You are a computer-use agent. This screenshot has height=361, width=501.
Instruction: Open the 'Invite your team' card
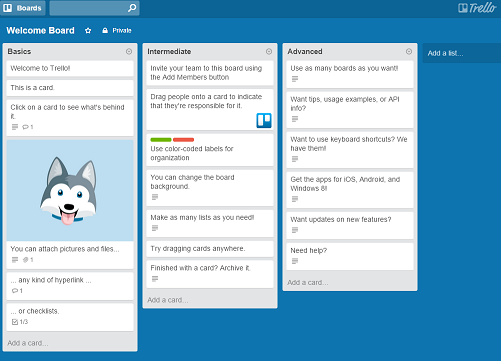210,73
